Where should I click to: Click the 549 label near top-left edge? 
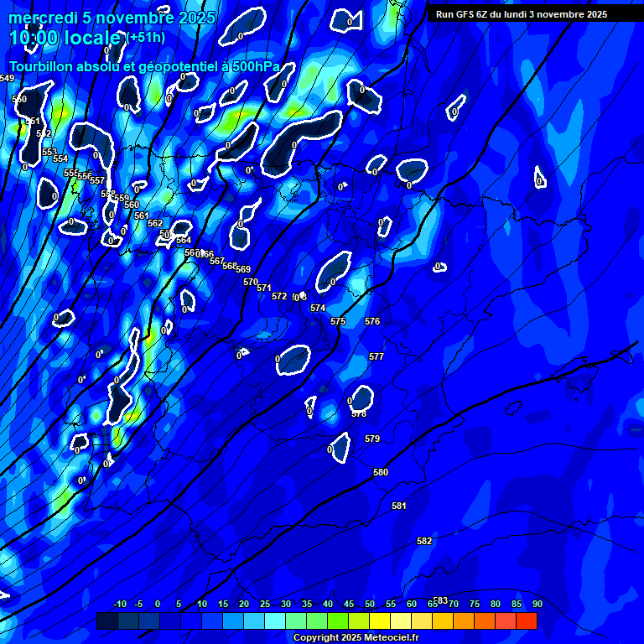(8, 78)
